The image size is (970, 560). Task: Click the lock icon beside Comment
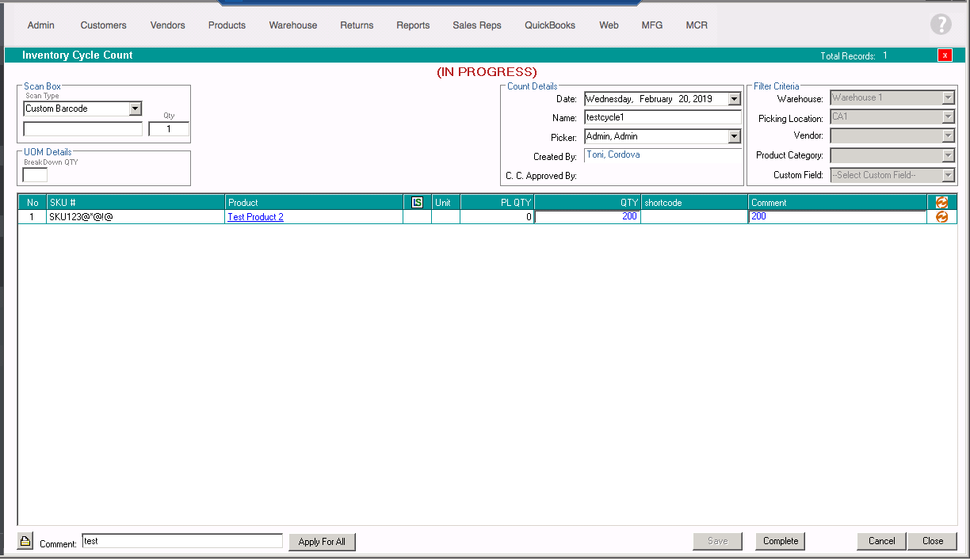click(x=25, y=542)
